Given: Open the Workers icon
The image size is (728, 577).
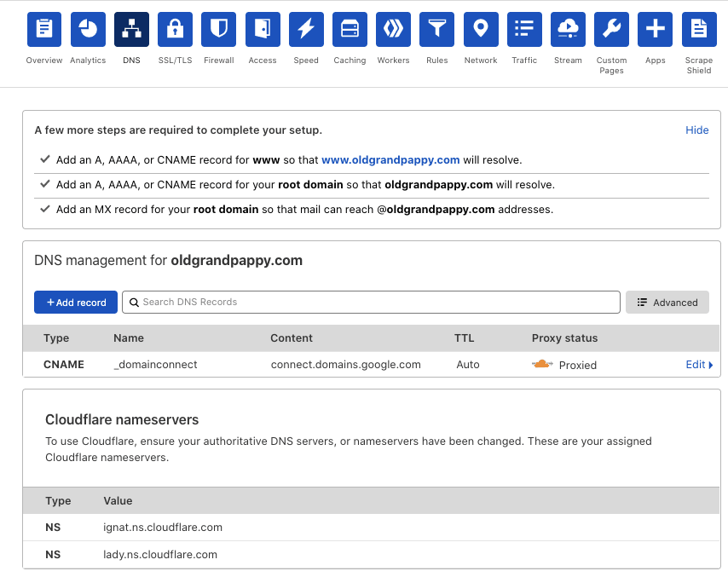Looking at the screenshot, I should (393, 29).
